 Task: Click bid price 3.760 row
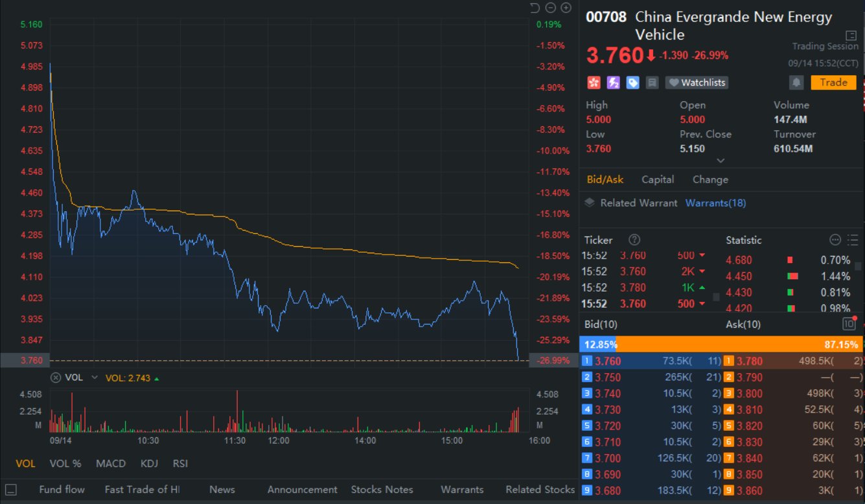click(651, 361)
